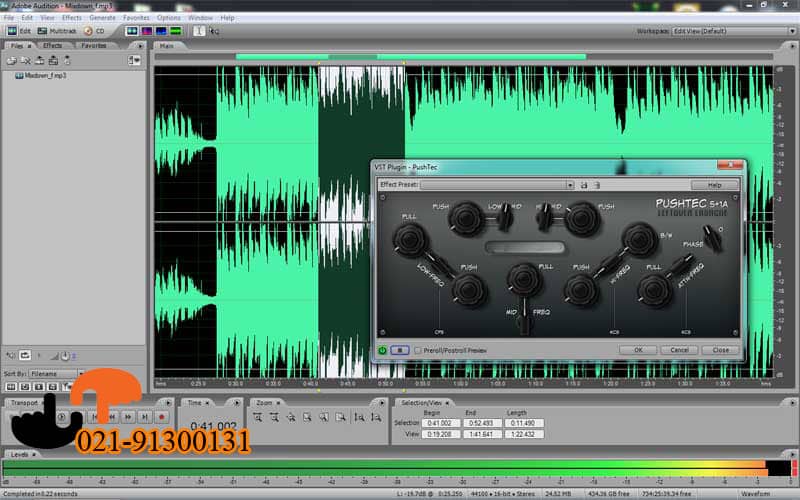Screen dimensions: 800x500
Task: Click Selection Begin field 0:41.002
Action: click(441, 423)
